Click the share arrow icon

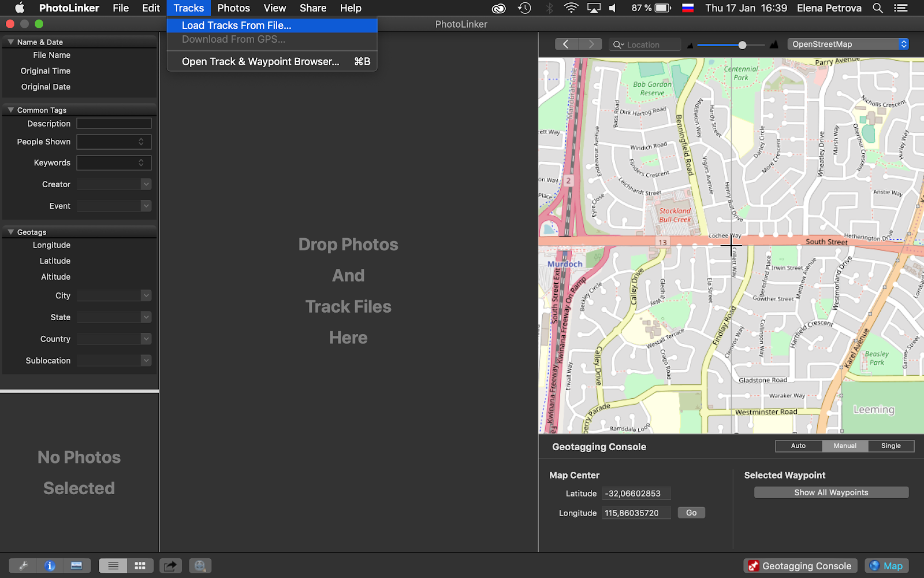pos(170,566)
